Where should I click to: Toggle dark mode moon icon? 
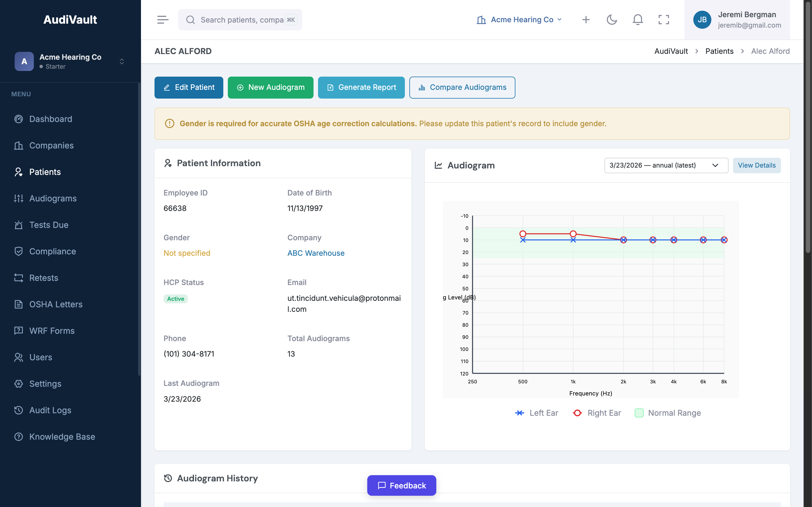click(x=612, y=20)
